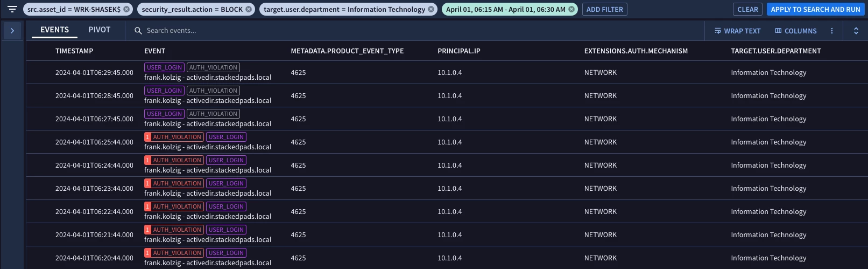This screenshot has height=269, width=868.
Task: Remove the src.asset_id WRK-SHASEK$ filter
Action: pyautogui.click(x=126, y=9)
